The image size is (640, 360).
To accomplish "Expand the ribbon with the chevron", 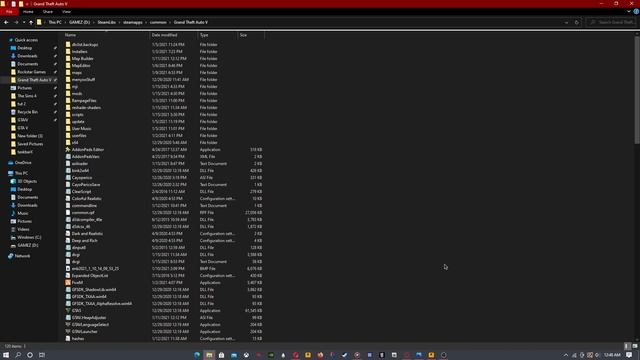I will point(629,12).
